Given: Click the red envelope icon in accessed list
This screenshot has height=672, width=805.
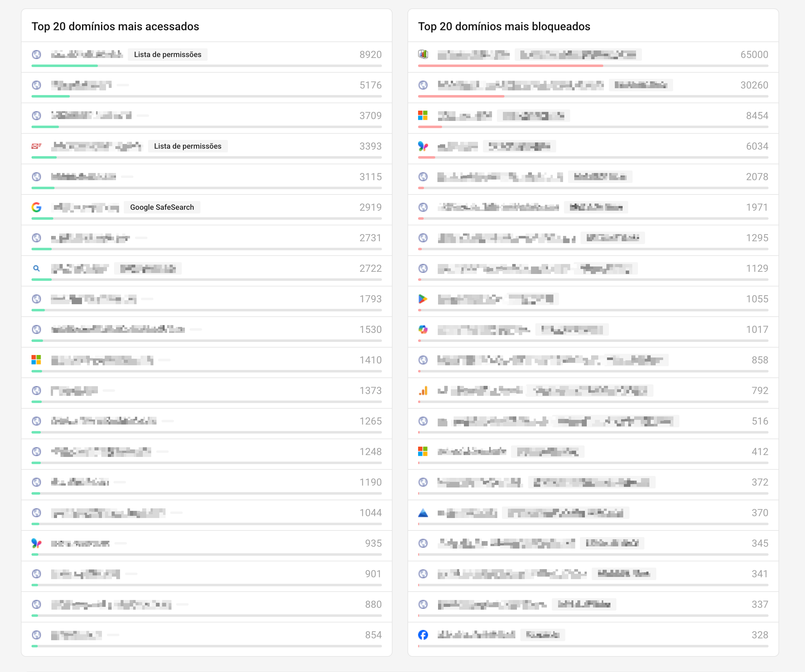Looking at the screenshot, I should point(36,146).
